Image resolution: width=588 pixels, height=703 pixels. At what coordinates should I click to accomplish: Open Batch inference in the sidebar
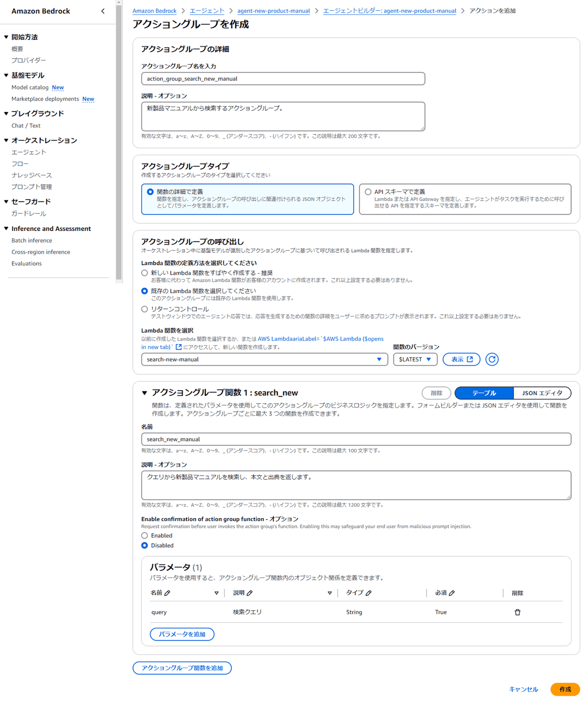32,241
